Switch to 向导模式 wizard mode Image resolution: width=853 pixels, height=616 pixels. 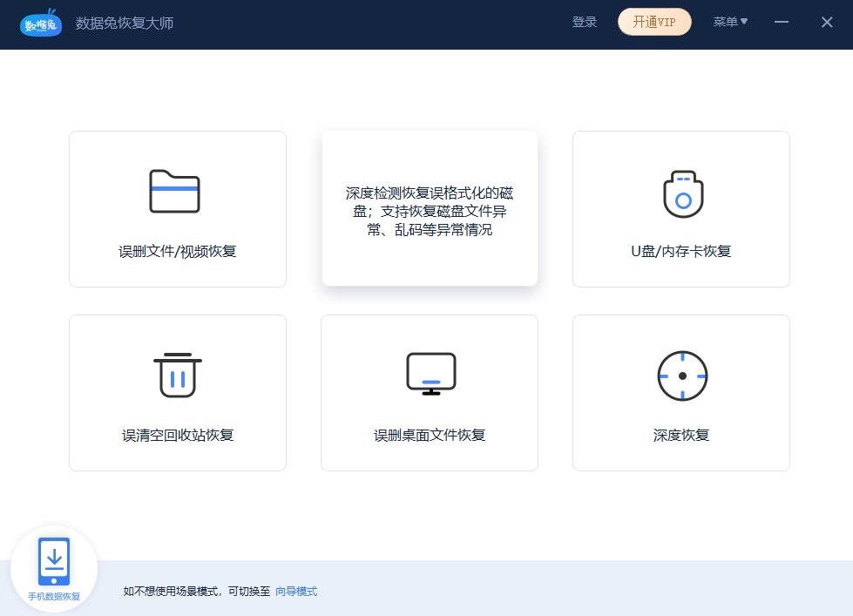(295, 591)
